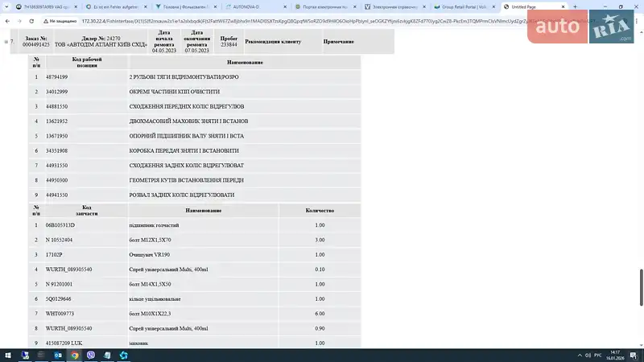This screenshot has height=362, width=644.
Task: Select the 'ДВОХМАСОВИЙ МАХОВИК' work row
Action: [195, 121]
